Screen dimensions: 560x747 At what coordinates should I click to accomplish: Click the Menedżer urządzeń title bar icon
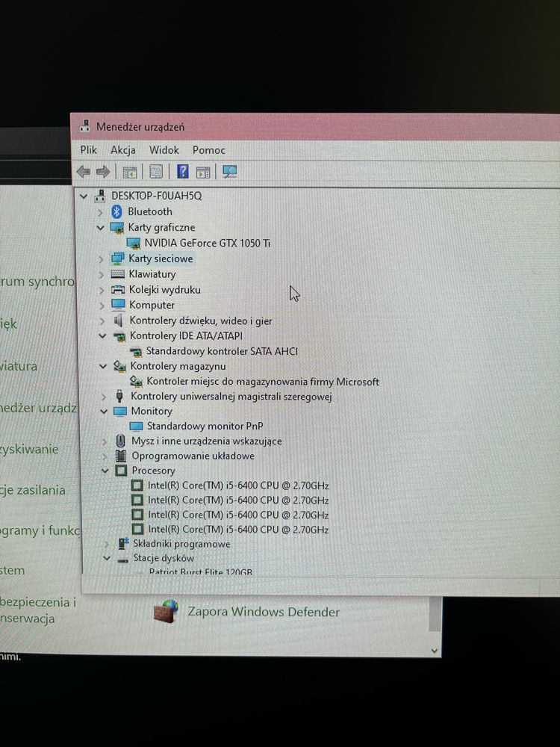click(85, 125)
